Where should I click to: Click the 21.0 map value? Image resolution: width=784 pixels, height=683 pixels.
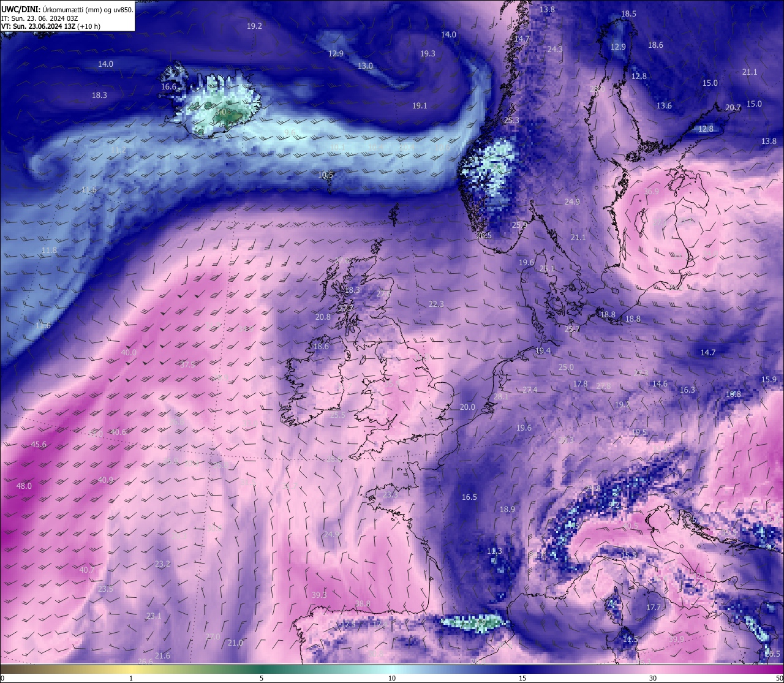[x=235, y=643]
